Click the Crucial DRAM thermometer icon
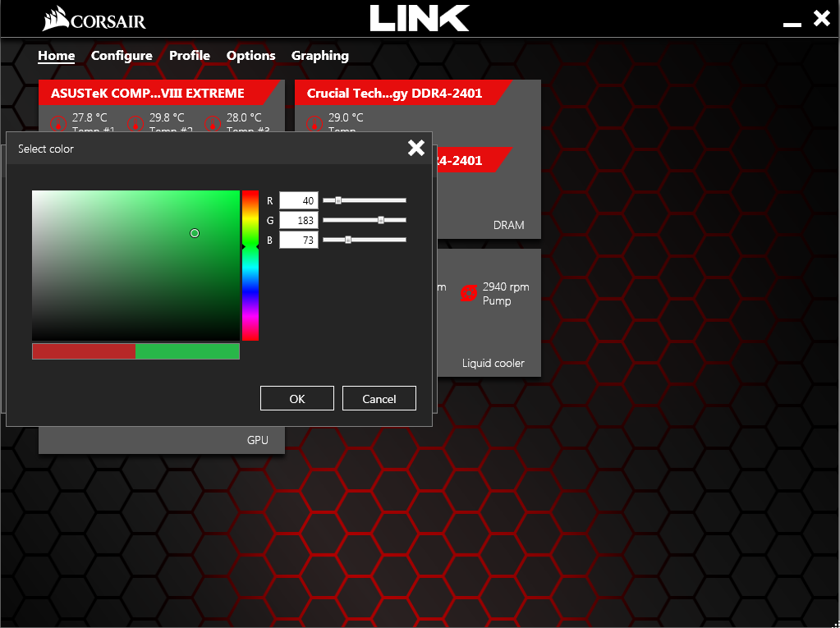 coord(314,124)
